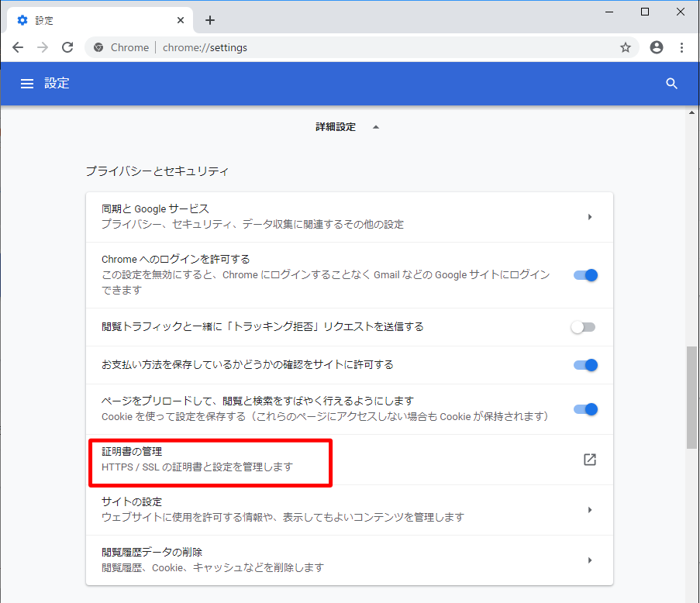This screenshot has height=603, width=700.
Task: Click text 閲覧履歴、Cookie、キャッシュなどを削除します
Action: click(x=212, y=568)
